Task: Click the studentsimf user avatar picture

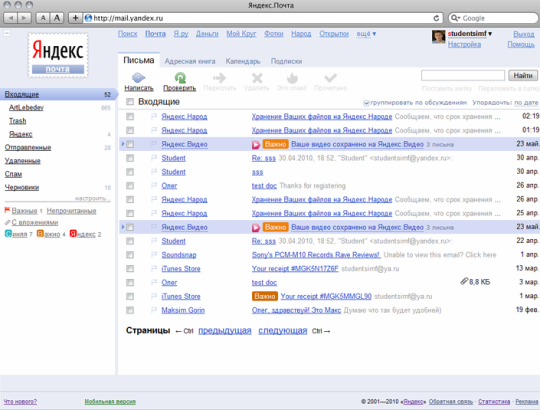Action: pyautogui.click(x=438, y=37)
